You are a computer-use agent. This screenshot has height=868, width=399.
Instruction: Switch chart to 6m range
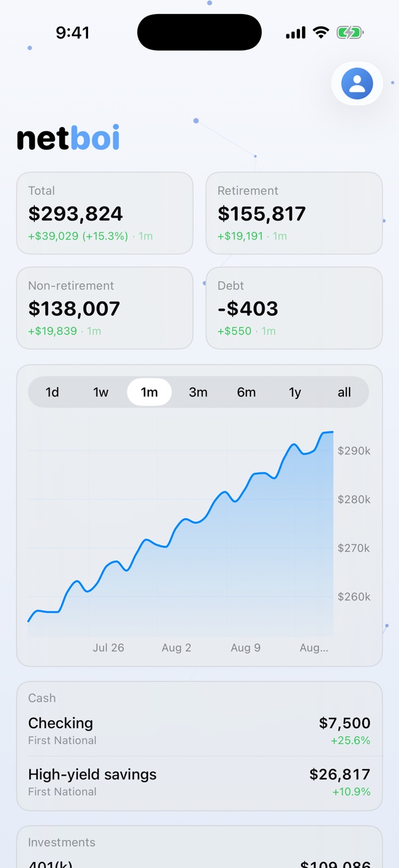point(246,392)
